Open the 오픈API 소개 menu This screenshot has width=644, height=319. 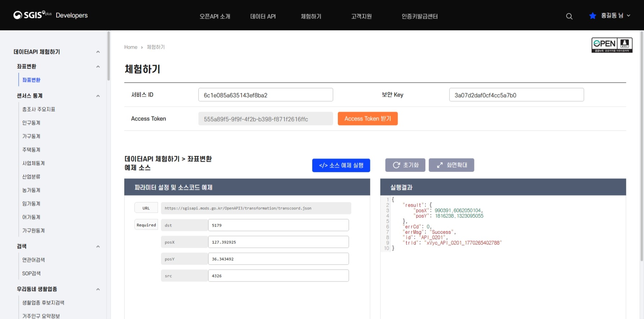(x=215, y=16)
